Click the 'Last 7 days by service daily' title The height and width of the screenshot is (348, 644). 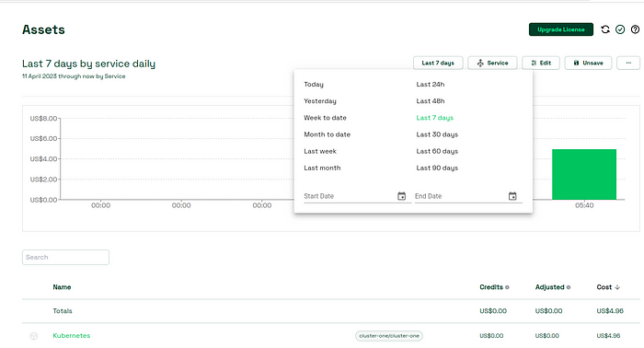[88, 64]
